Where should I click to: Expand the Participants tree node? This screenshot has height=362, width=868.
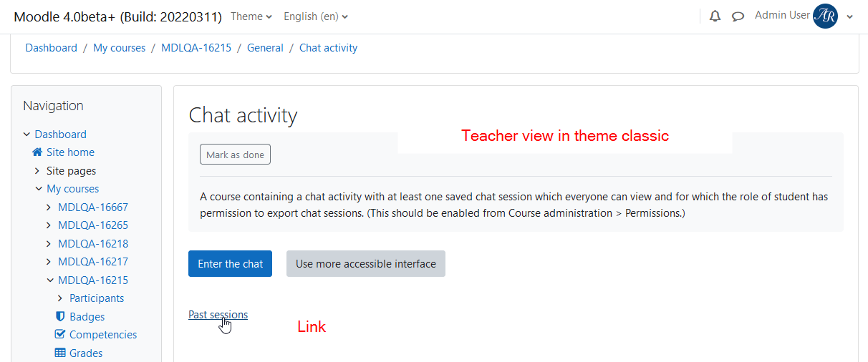[x=60, y=298]
